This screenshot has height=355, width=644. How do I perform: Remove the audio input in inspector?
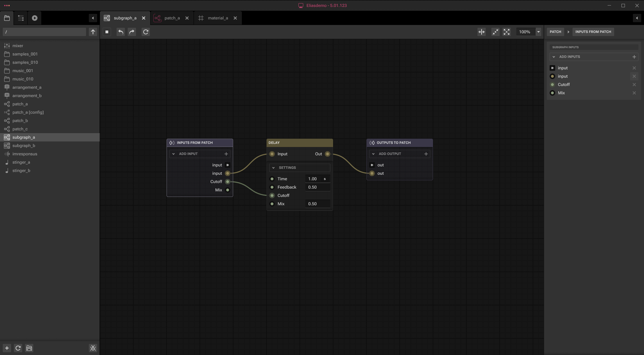634,76
